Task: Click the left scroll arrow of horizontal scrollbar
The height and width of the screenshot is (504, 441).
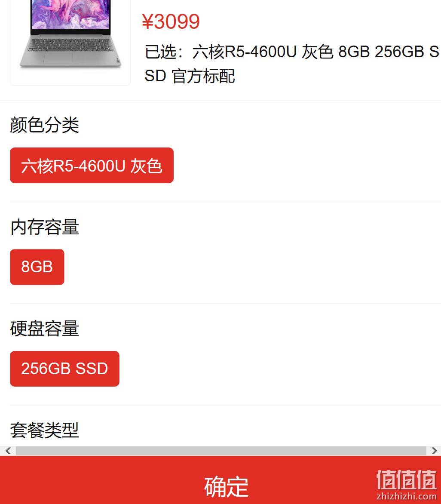Action: [8, 451]
